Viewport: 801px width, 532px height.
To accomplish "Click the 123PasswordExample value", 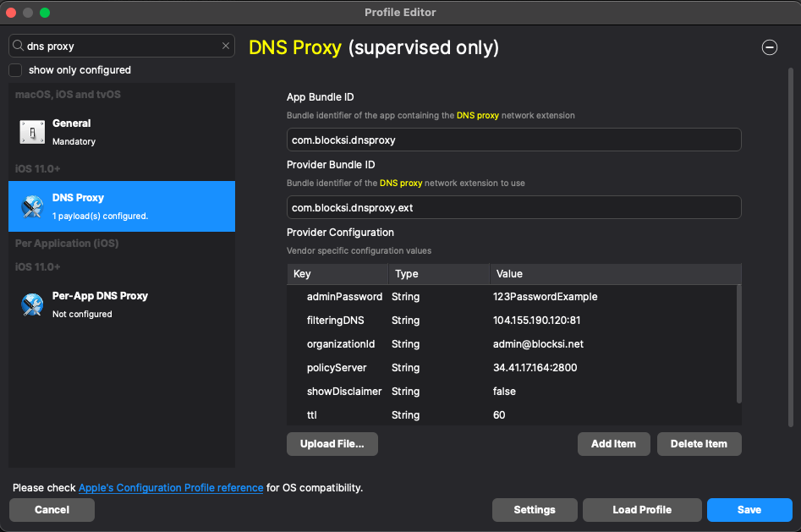I will coord(545,297).
